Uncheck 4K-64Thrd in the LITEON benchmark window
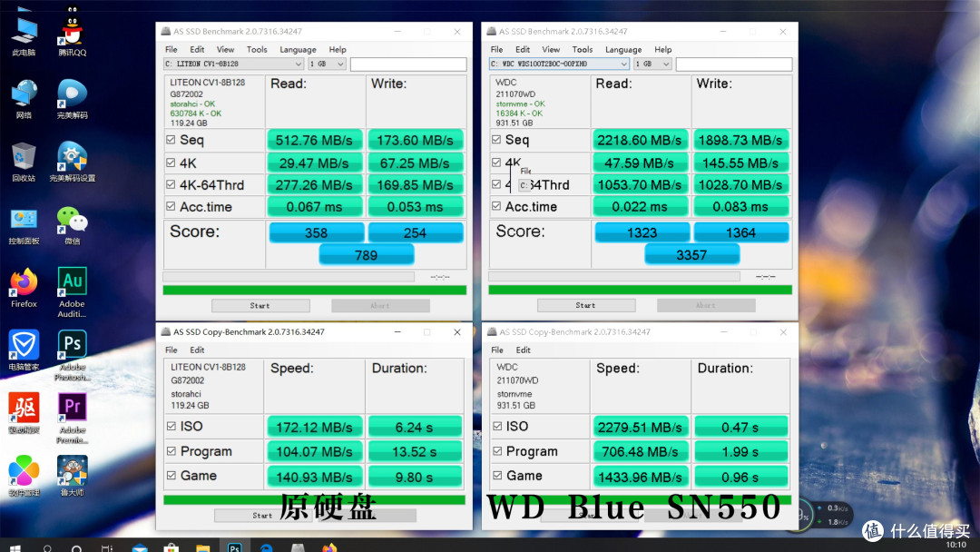The width and height of the screenshot is (980, 552). point(171,184)
